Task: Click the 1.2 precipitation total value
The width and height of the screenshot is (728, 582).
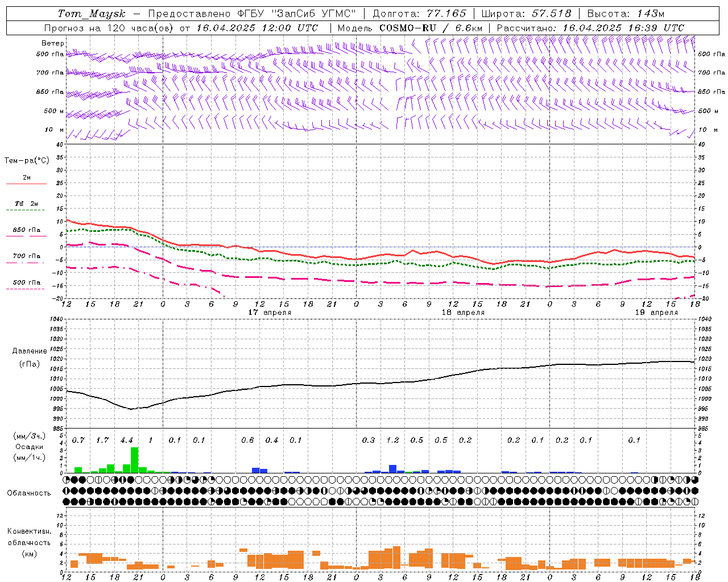Action: [x=392, y=440]
